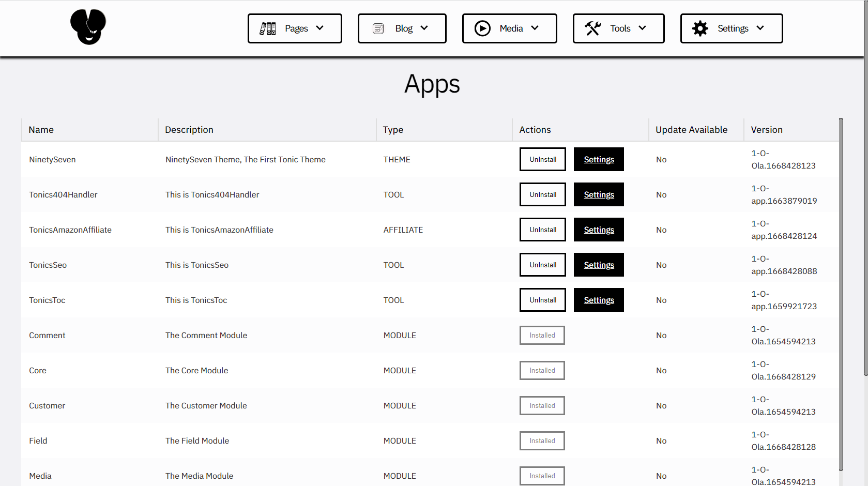Open the Media menu label
868x486 pixels.
(x=511, y=28)
